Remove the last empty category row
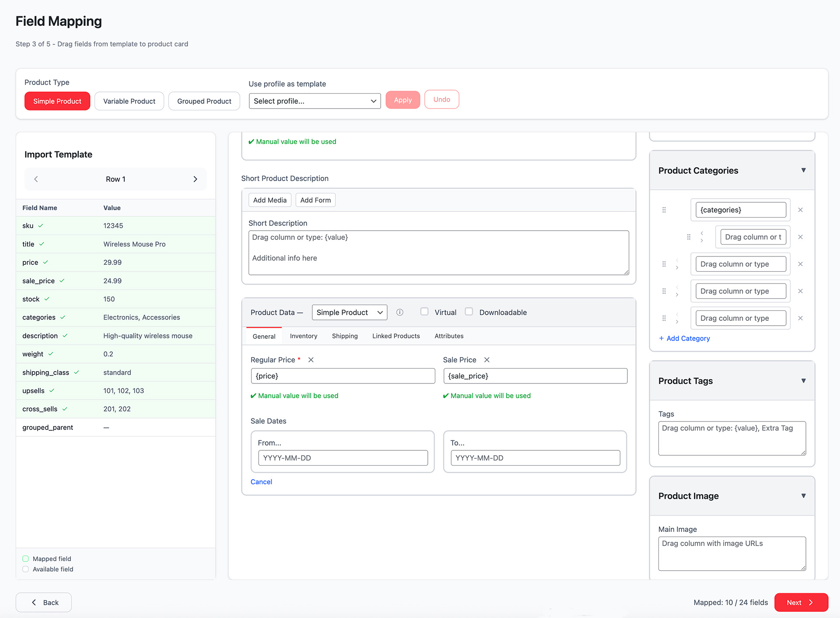This screenshot has height=618, width=840. [800, 318]
